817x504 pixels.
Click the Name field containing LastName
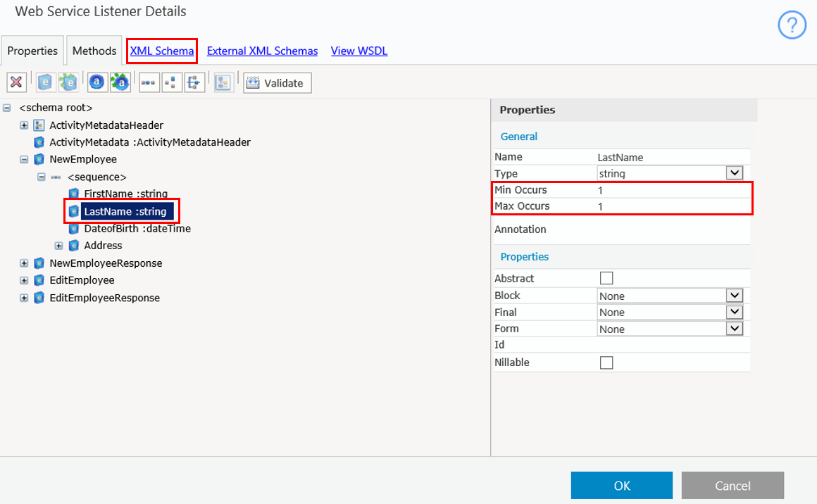pyautogui.click(x=673, y=157)
